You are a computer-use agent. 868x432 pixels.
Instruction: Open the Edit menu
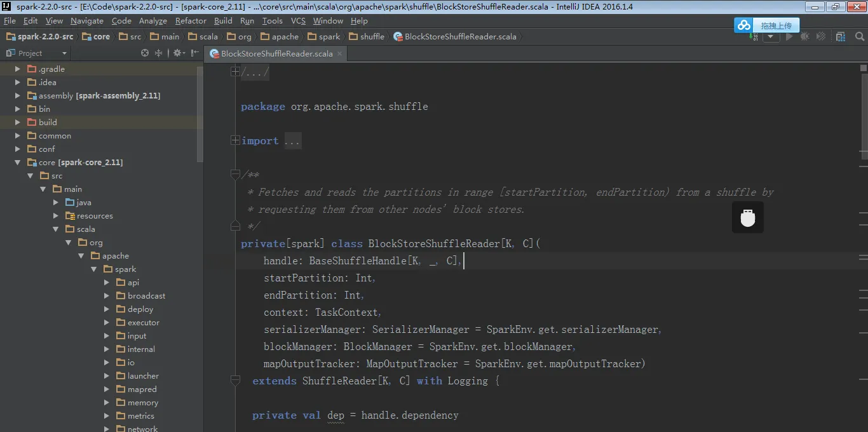(x=31, y=21)
